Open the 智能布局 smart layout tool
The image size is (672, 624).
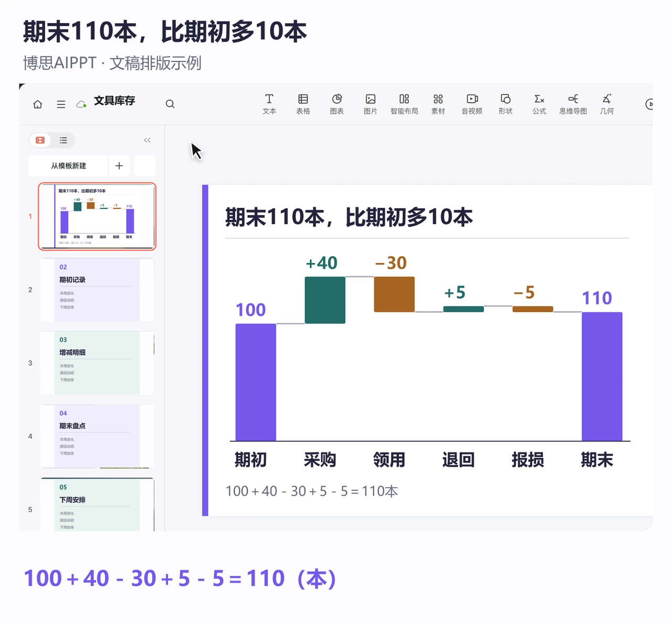coord(404,104)
